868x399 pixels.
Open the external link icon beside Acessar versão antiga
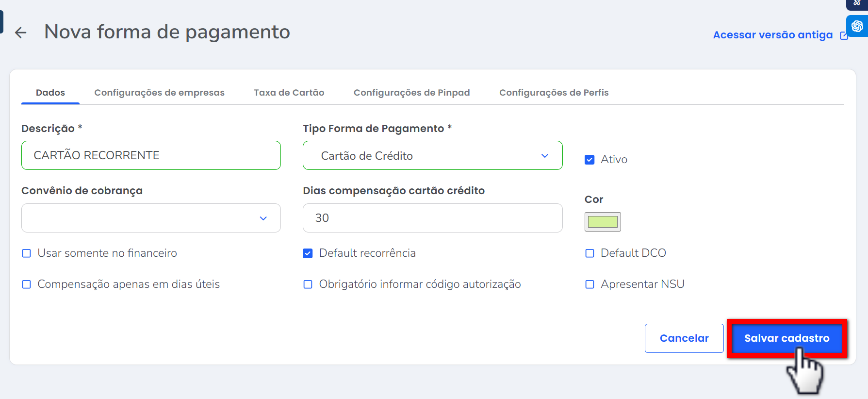click(844, 35)
